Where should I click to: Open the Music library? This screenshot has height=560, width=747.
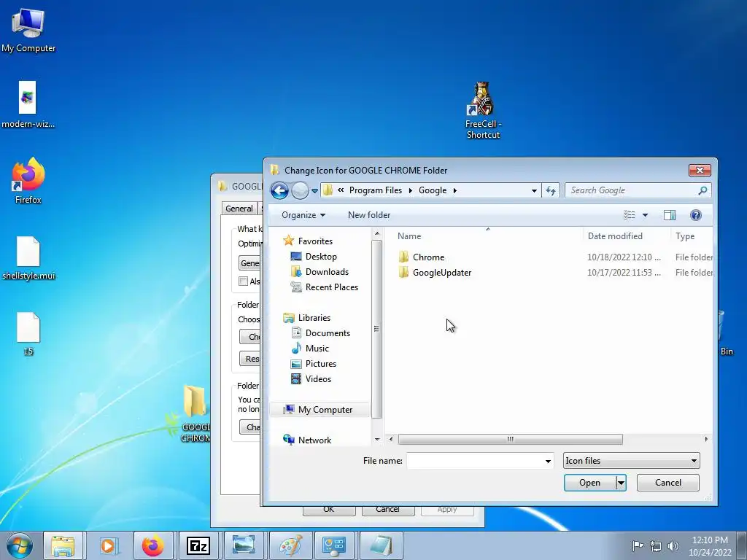click(x=317, y=348)
